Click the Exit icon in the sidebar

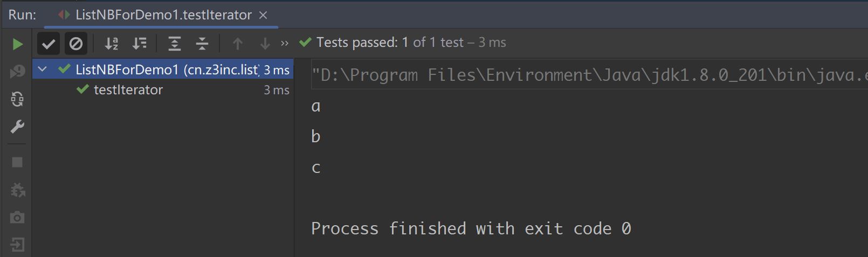coord(17,245)
